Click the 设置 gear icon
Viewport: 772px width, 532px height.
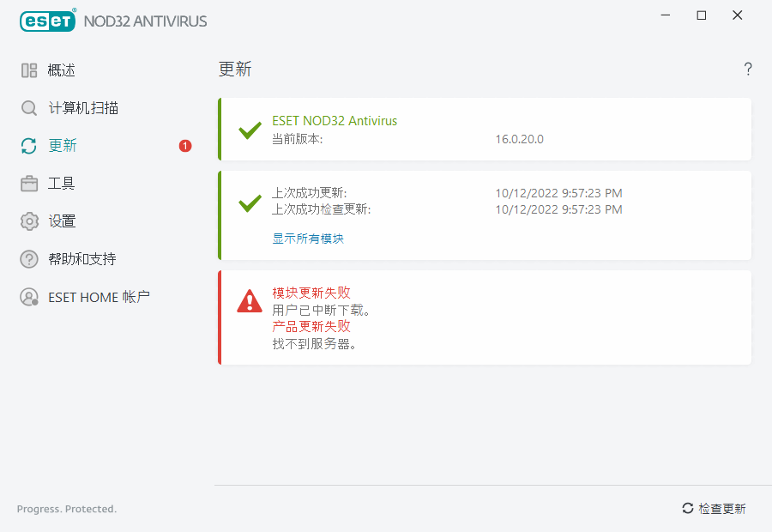pos(29,221)
